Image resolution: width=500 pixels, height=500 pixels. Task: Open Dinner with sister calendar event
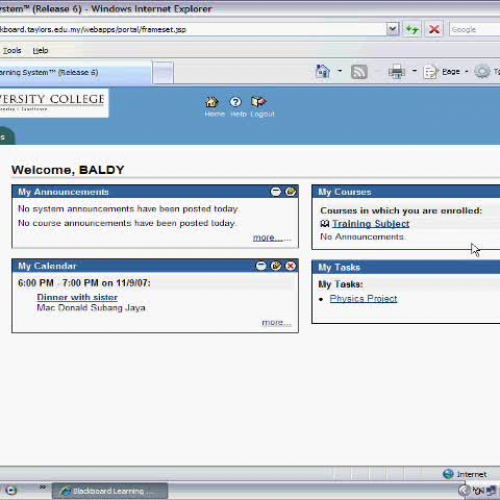77,297
